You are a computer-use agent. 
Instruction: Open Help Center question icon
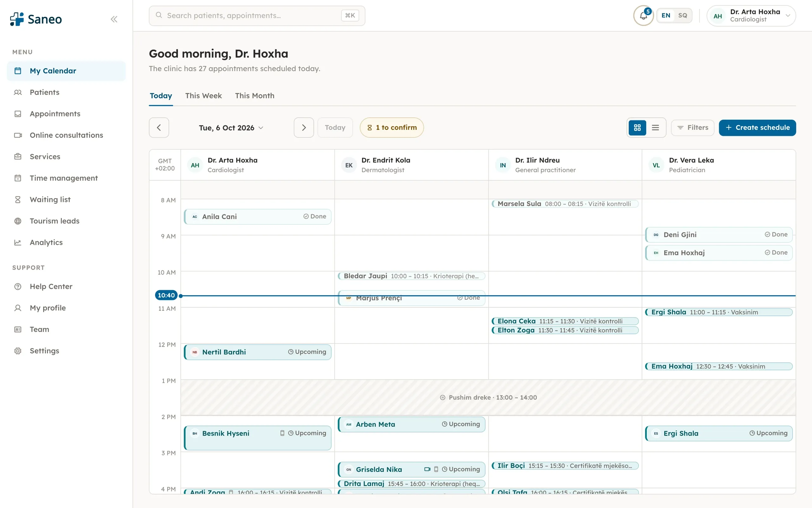tap(18, 287)
